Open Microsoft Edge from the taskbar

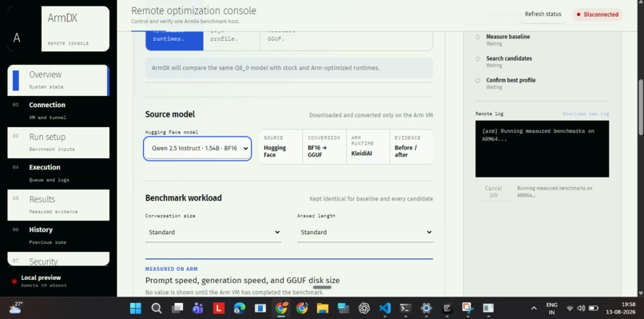pos(240,308)
